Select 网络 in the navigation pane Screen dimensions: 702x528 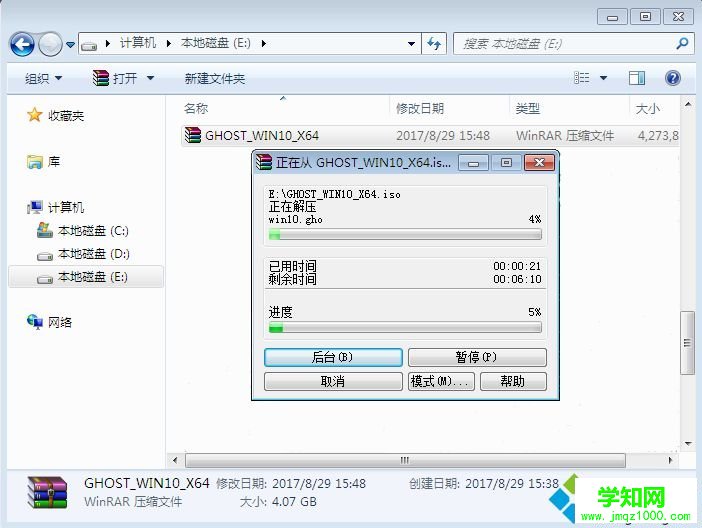(60, 322)
